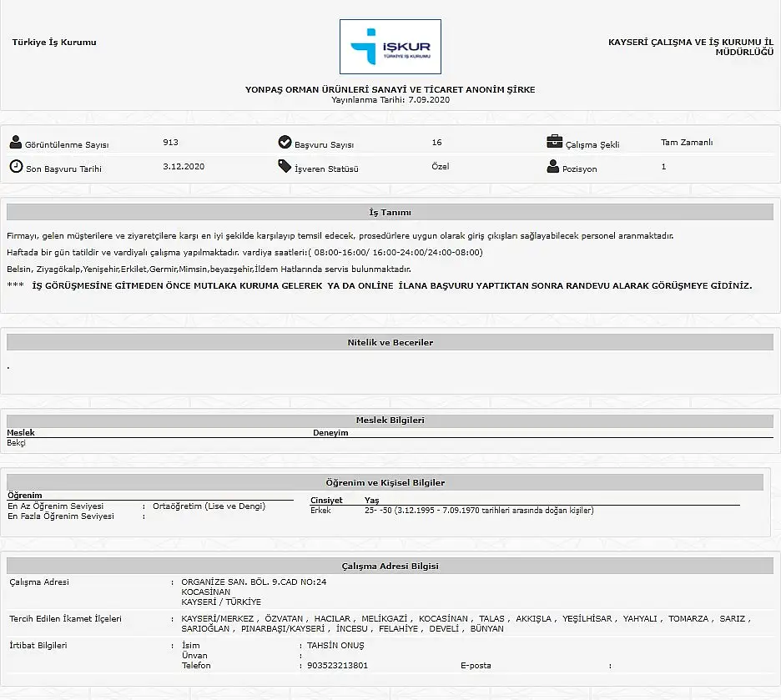
Task: Click the person icon beside Görüntülenme Sayısı
Action: click(x=16, y=143)
